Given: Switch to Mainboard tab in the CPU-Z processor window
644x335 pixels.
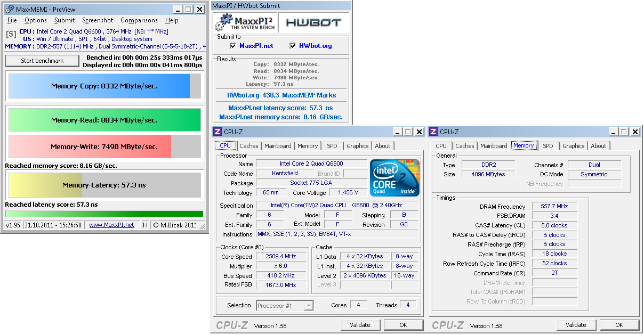Looking at the screenshot, I should click(x=278, y=146).
